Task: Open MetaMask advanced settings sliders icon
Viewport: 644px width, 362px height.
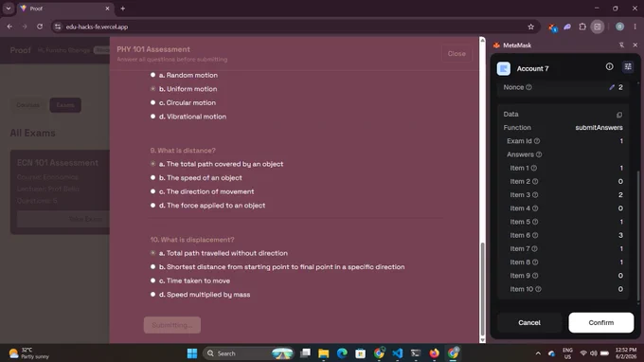Action: [628, 66]
